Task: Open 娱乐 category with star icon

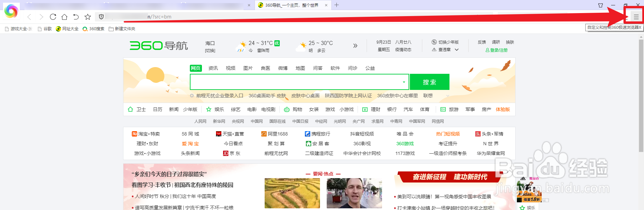Action: click(x=215, y=109)
